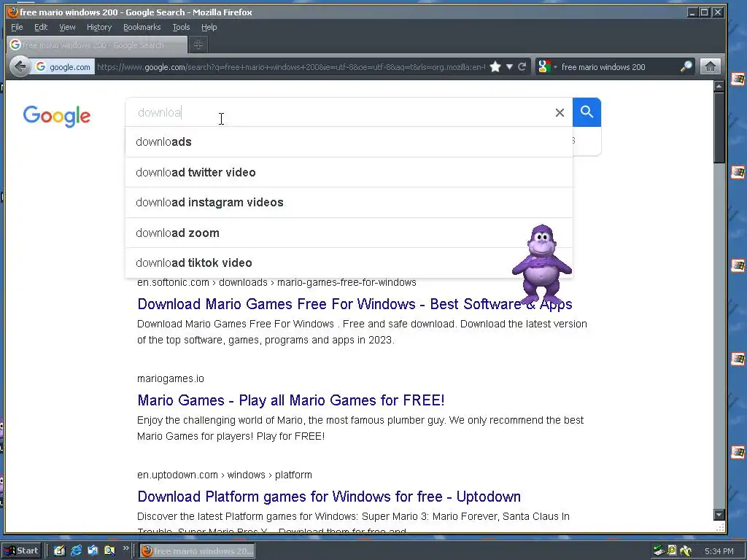Click the google.com site identity badge

pyautogui.click(x=63, y=67)
